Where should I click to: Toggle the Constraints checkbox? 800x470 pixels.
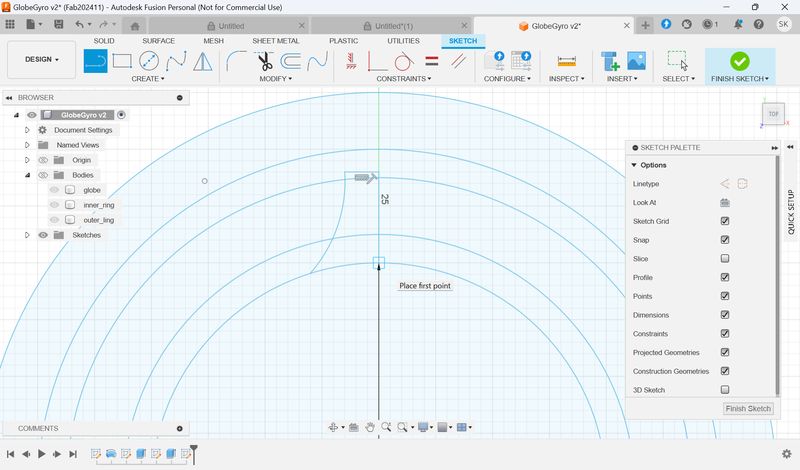click(x=724, y=333)
